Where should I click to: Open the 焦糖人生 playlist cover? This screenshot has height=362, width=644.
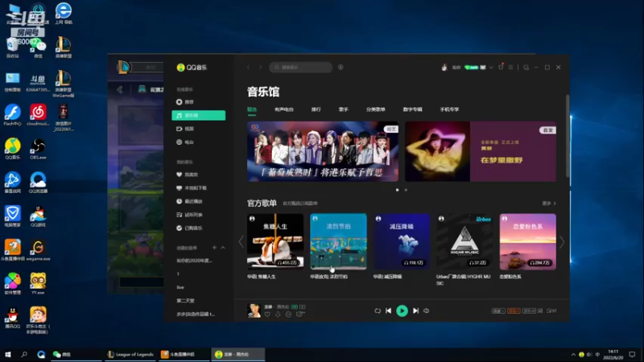pyautogui.click(x=275, y=241)
